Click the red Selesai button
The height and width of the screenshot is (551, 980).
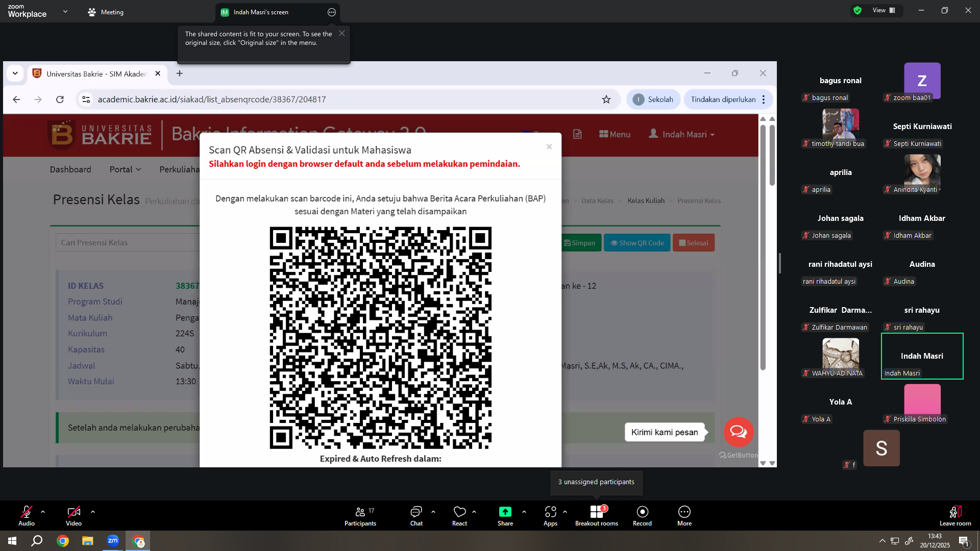pos(694,243)
